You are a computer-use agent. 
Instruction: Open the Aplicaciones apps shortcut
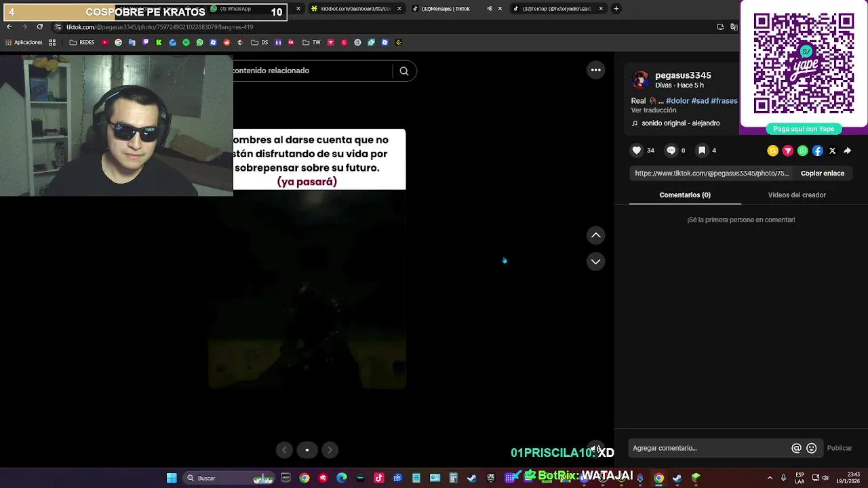[23, 42]
